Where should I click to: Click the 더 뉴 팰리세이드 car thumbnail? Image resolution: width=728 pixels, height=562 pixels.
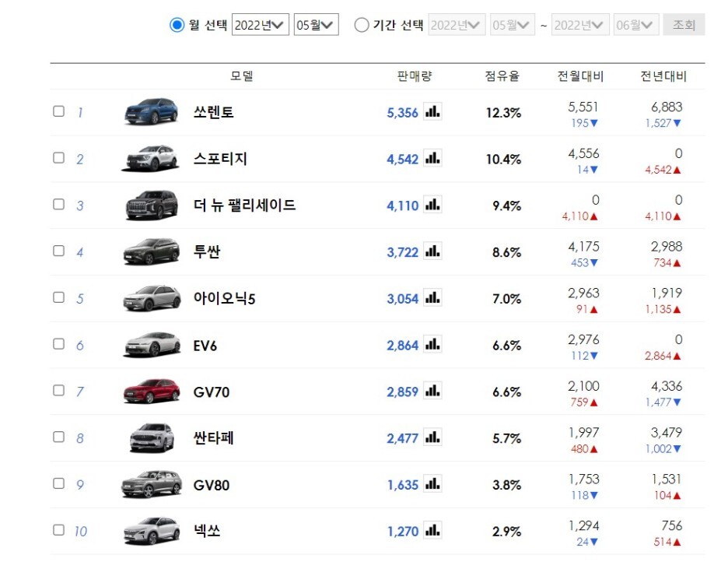tap(152, 205)
